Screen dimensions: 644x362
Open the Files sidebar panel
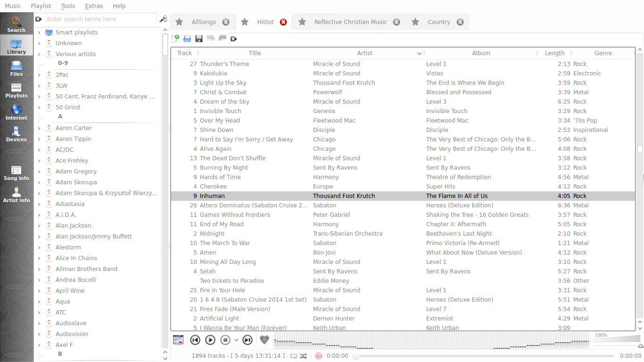[17, 68]
